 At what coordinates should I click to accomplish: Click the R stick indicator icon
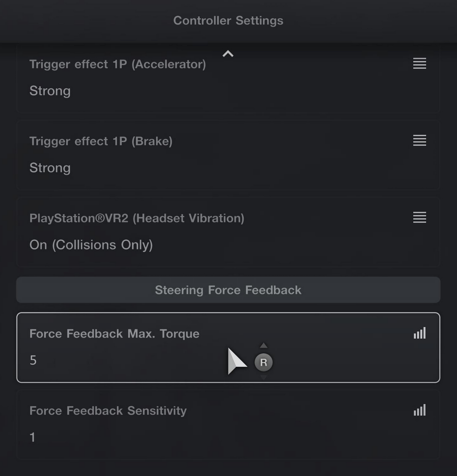point(263,363)
